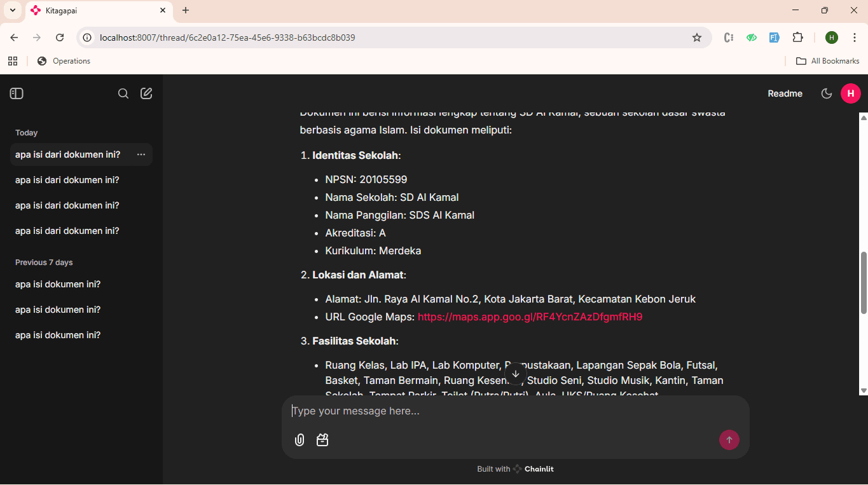Image resolution: width=868 pixels, height=485 pixels.
Task: Open three-dot options for selected thread
Action: [141, 154]
